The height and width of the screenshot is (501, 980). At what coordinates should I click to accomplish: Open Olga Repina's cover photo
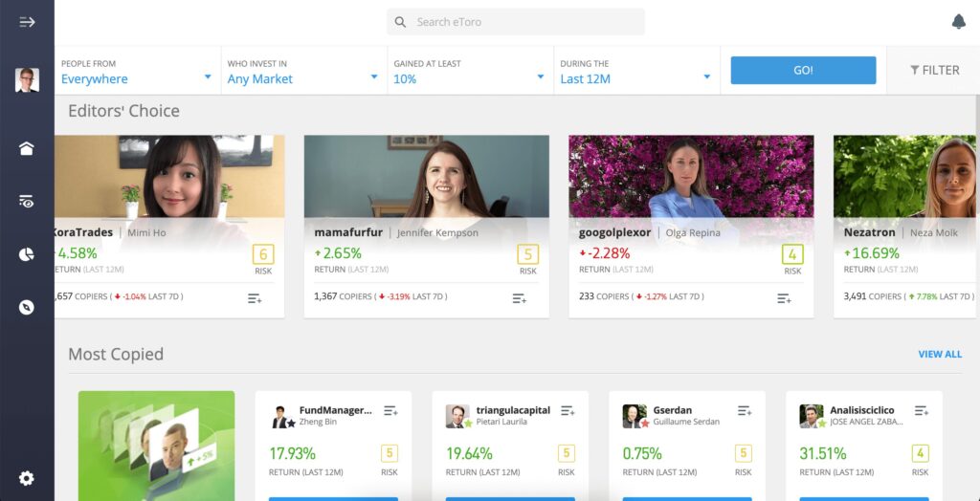691,176
